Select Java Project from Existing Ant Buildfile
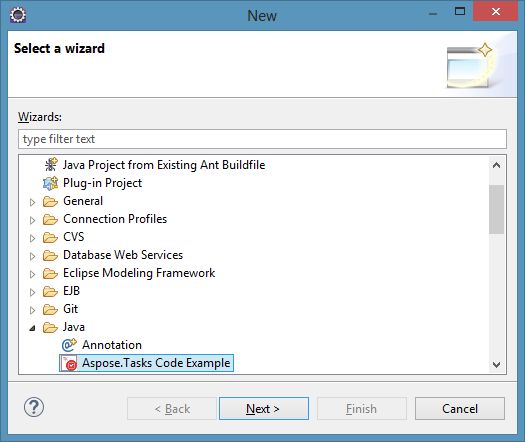Screen dimensions: 525x442 [x=164, y=165]
